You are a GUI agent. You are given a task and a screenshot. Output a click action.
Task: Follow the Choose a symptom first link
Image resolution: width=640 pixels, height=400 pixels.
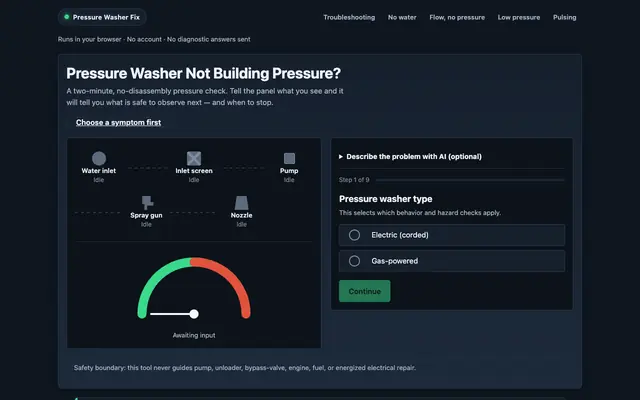[118, 122]
